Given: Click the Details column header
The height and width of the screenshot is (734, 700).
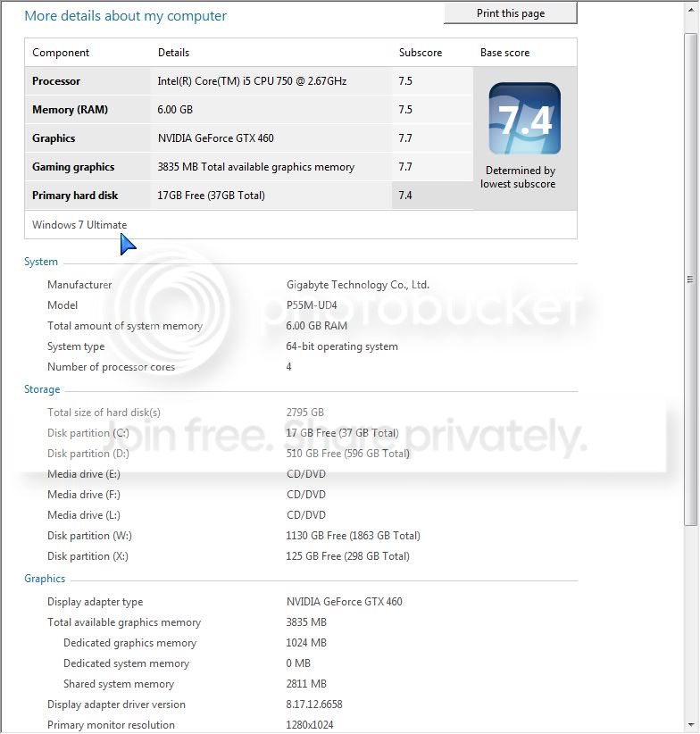Looking at the screenshot, I should coord(173,53).
